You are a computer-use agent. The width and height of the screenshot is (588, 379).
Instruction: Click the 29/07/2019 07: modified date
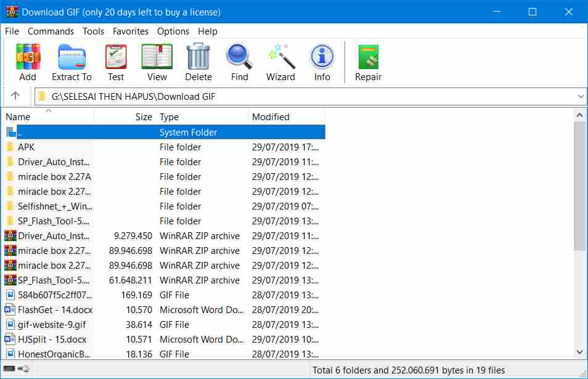tap(285, 206)
